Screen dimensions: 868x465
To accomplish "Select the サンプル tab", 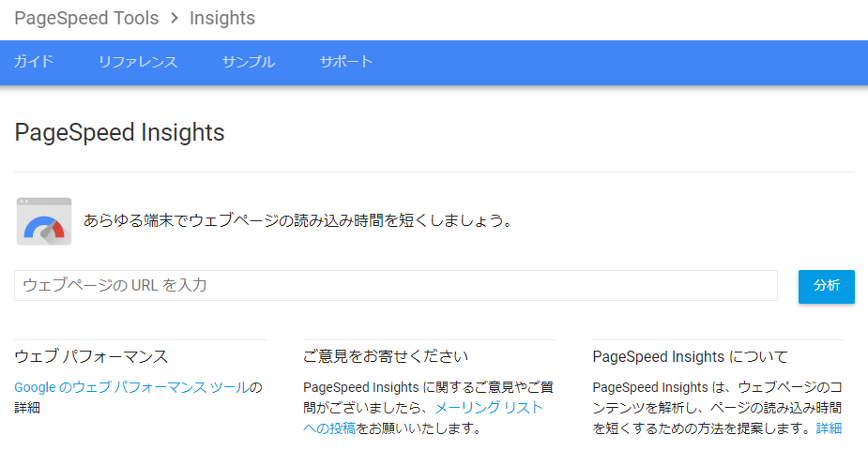I will pyautogui.click(x=249, y=62).
